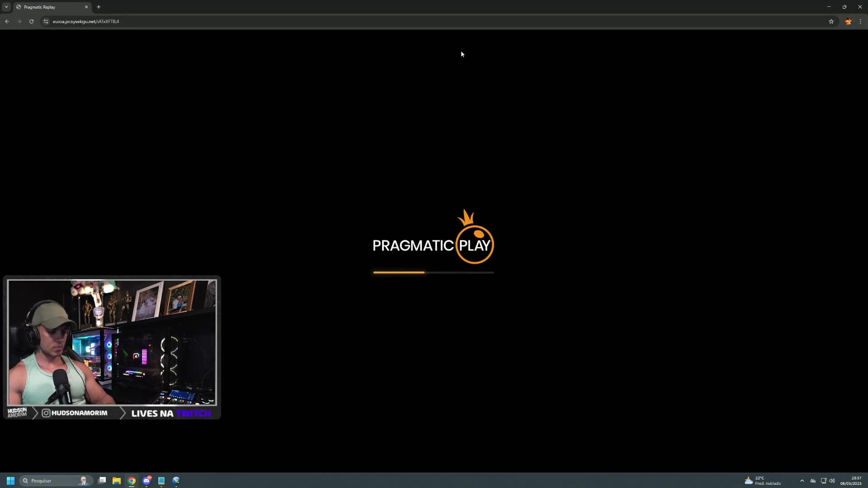Screen dimensions: 868x488
Task: Close the Pragmatic Replay tab
Action: [86, 7]
